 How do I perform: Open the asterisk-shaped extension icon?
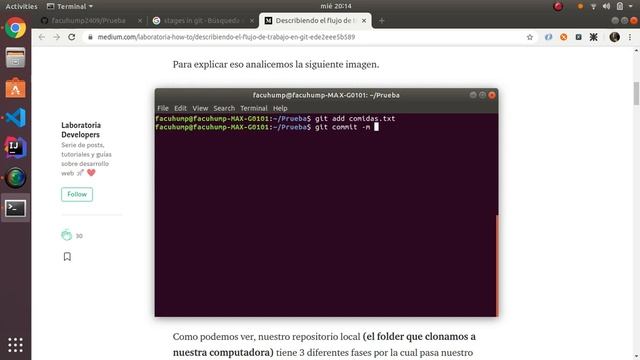[593, 37]
